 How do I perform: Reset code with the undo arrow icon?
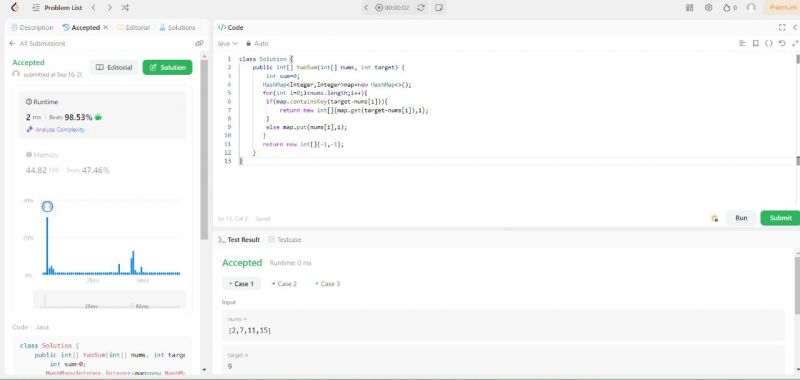(x=782, y=43)
